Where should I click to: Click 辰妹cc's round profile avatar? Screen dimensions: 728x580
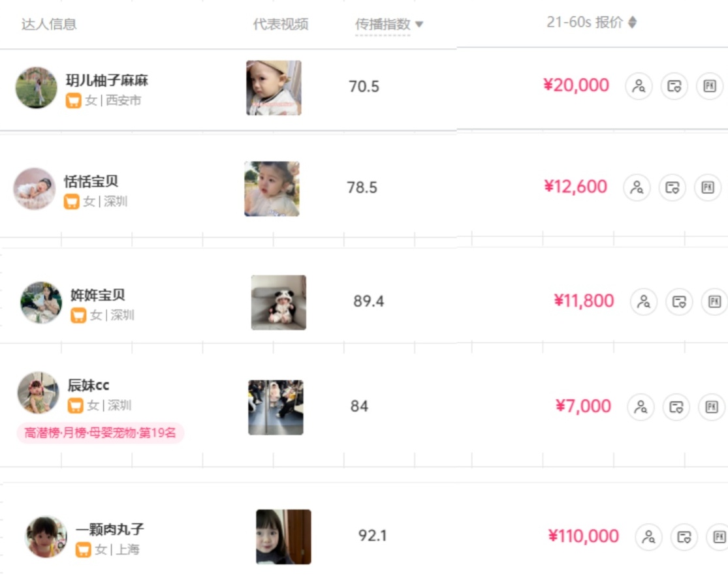click(39, 393)
